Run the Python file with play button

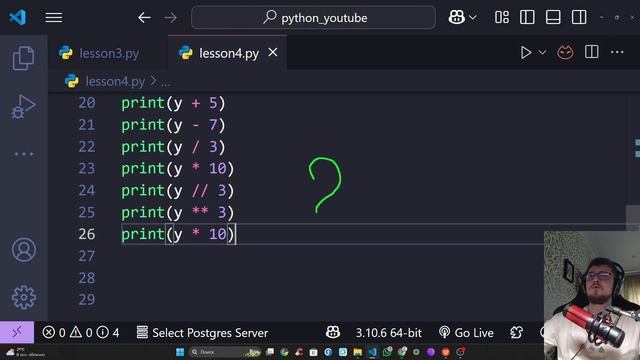point(526,52)
